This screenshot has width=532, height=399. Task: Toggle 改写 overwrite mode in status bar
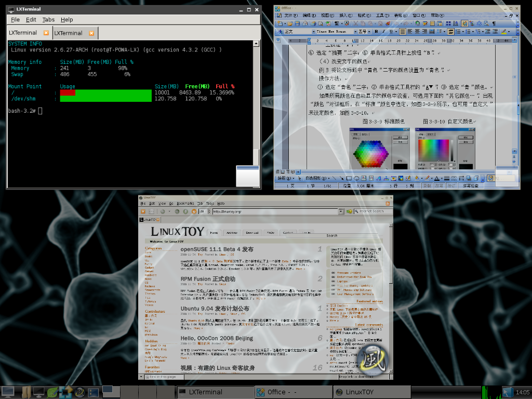pyautogui.click(x=439, y=186)
